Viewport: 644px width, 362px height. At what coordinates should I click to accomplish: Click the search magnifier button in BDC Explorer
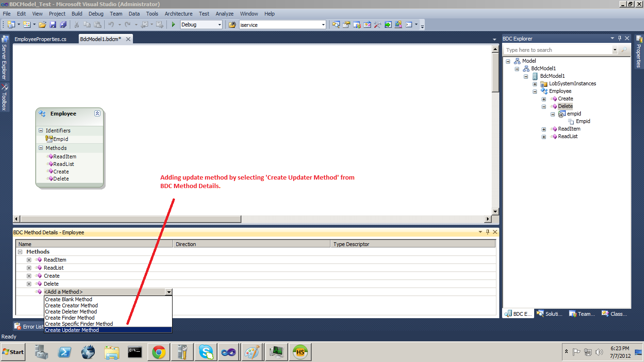point(624,50)
